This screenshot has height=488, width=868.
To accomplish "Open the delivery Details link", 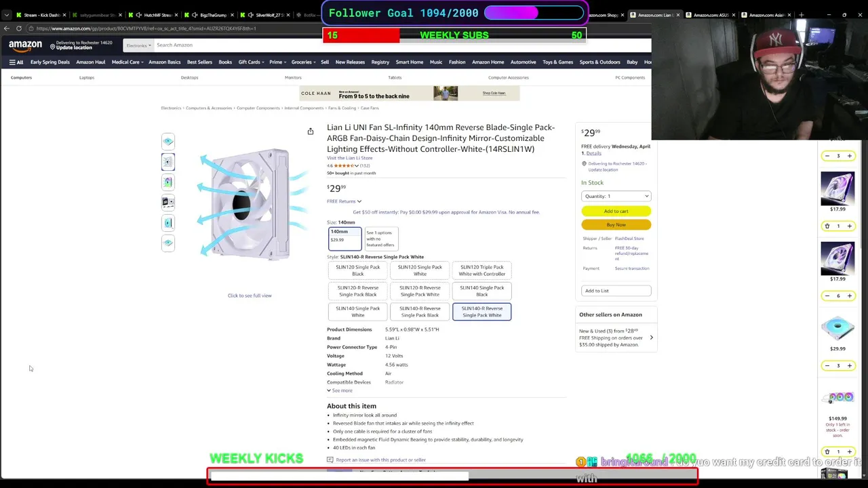I will point(593,153).
